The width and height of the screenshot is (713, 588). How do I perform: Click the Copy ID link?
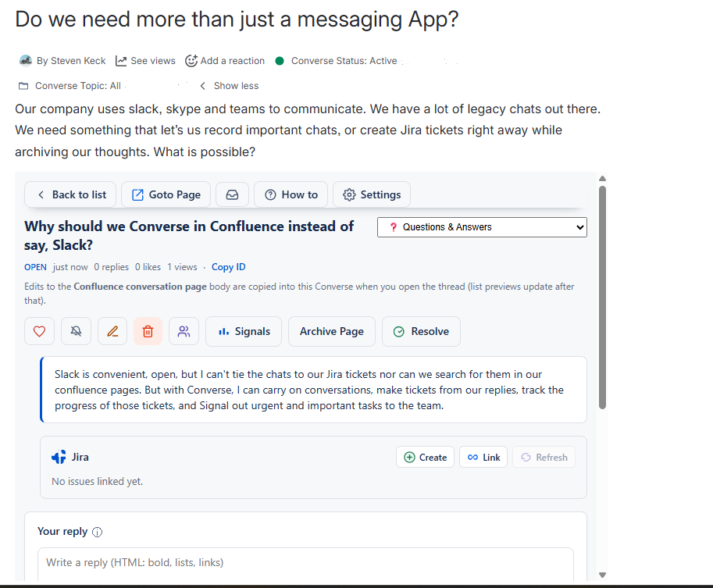229,267
